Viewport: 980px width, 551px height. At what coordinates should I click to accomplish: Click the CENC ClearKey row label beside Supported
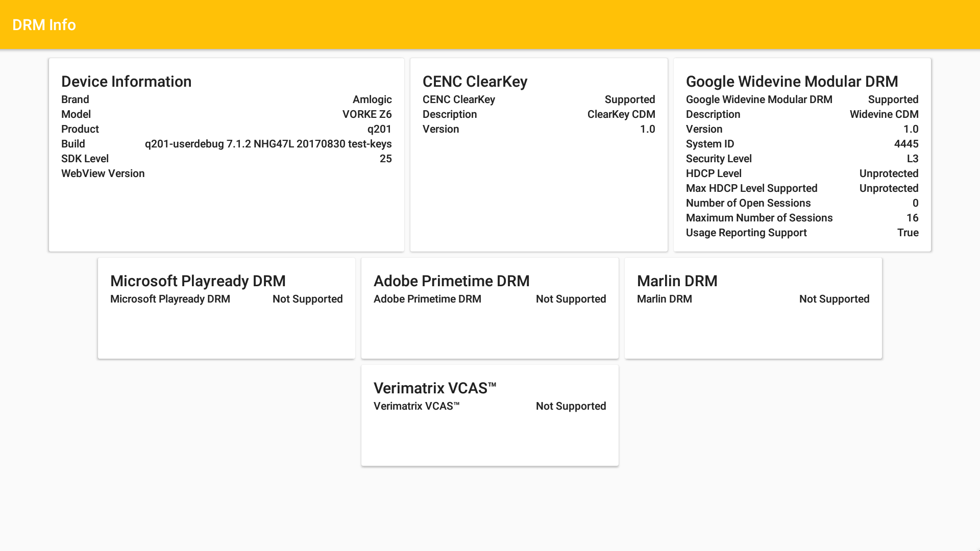(x=459, y=99)
